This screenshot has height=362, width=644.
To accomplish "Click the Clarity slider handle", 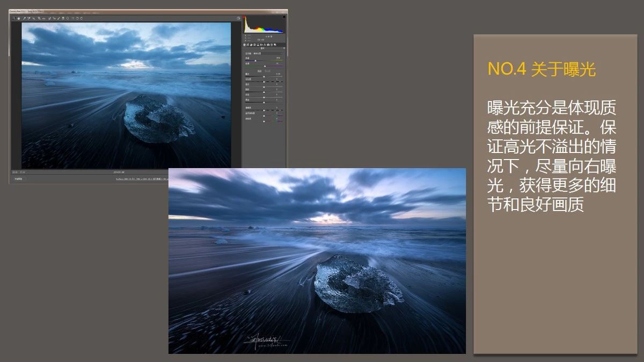I will pyautogui.click(x=264, y=110).
